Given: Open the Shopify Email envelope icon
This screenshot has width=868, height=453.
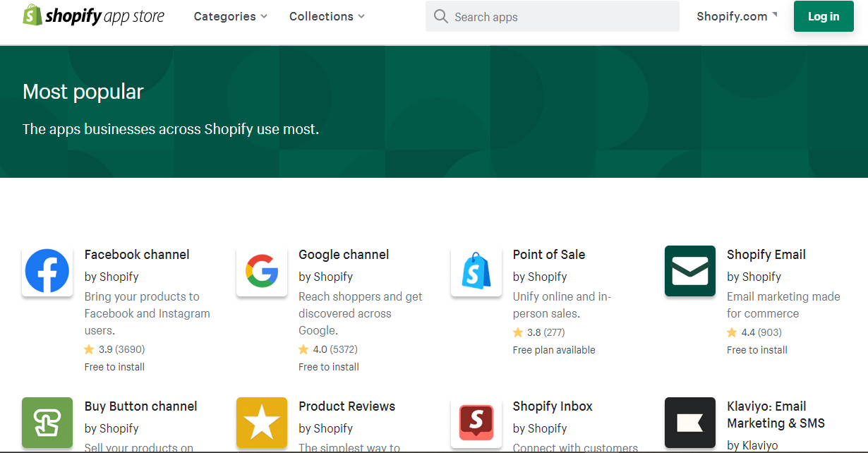Looking at the screenshot, I should 690,271.
